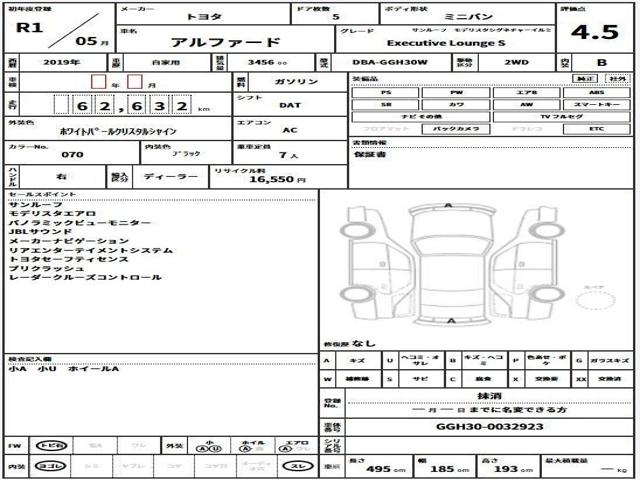Click the 3456 cc displacement value
Viewport: 640px width, 480px height.
[267, 62]
